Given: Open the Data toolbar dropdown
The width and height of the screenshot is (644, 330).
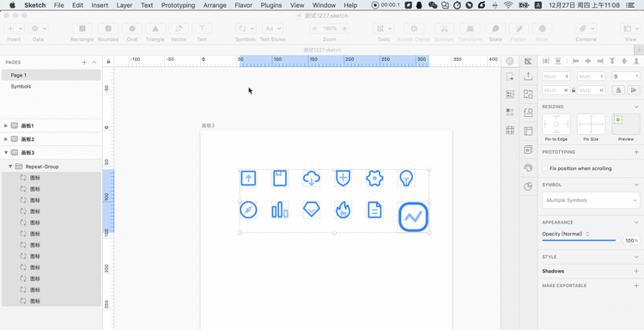Looking at the screenshot, I should (38, 28).
